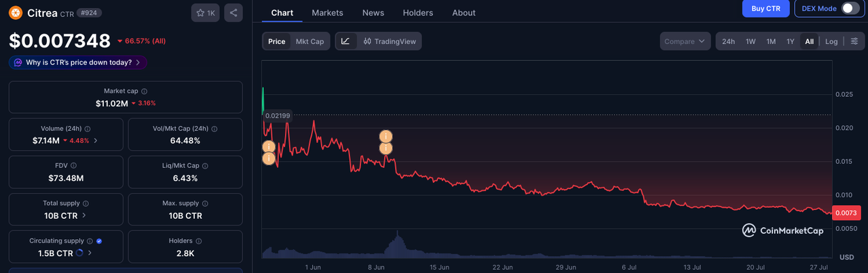The height and width of the screenshot is (273, 868).
Task: Click the Holders info icon
Action: click(200, 240)
